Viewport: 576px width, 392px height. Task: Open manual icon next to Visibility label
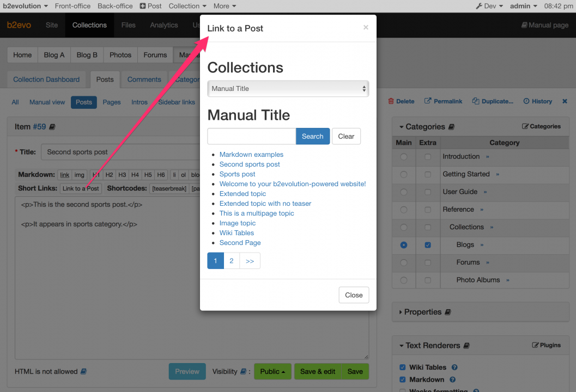coord(243,371)
